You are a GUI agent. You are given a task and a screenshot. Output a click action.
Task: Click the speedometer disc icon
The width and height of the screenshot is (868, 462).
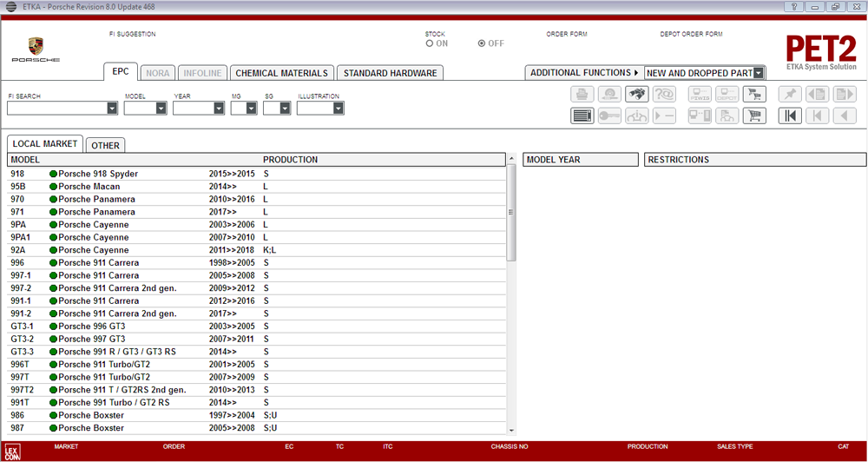[609, 94]
